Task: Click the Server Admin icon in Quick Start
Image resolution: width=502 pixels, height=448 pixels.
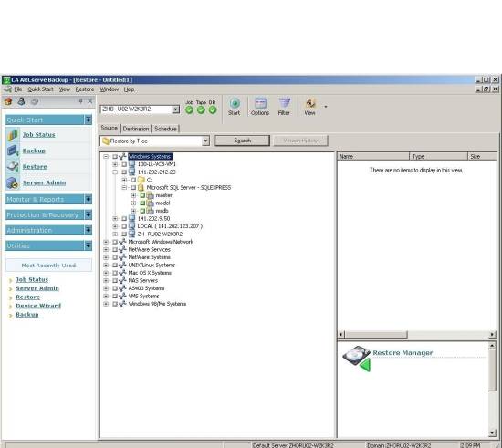Action: [13, 182]
